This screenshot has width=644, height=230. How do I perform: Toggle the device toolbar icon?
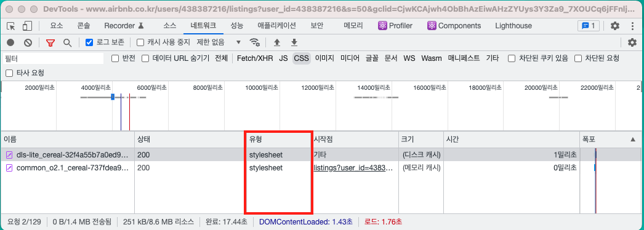click(x=27, y=26)
